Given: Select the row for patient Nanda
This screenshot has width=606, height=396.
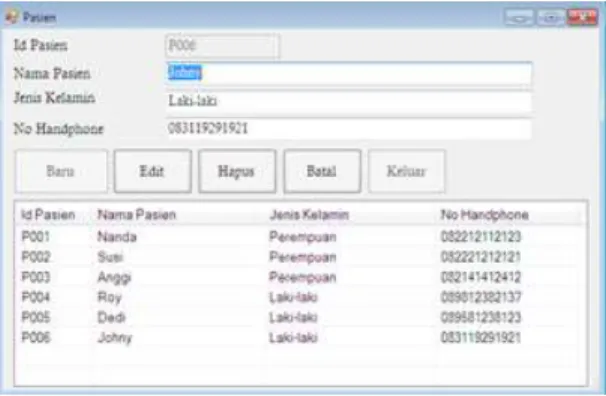Looking at the screenshot, I should [x=300, y=236].
